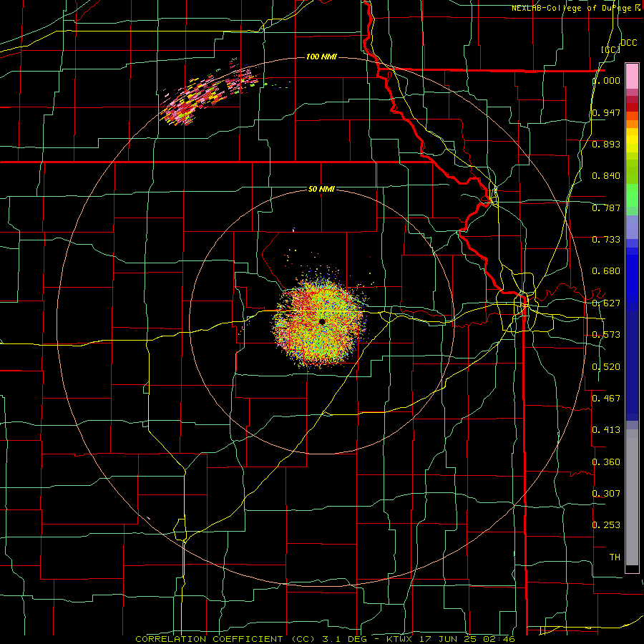Click the black radar site dot at center

[321, 321]
